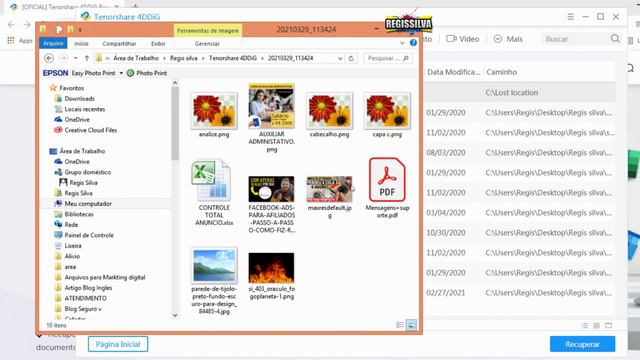The width and height of the screenshot is (640, 360).
Task: Select Área de Trabalho in navigation pane
Action: (82, 151)
